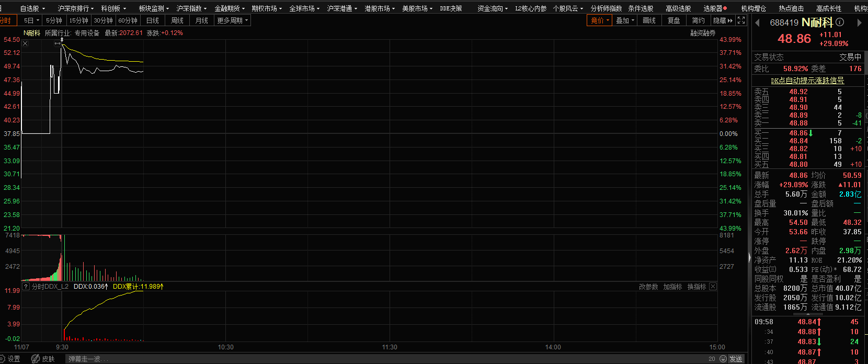The height and width of the screenshot is (364, 868).
Task: Open the 5日 period dropdown
Action: click(x=31, y=20)
